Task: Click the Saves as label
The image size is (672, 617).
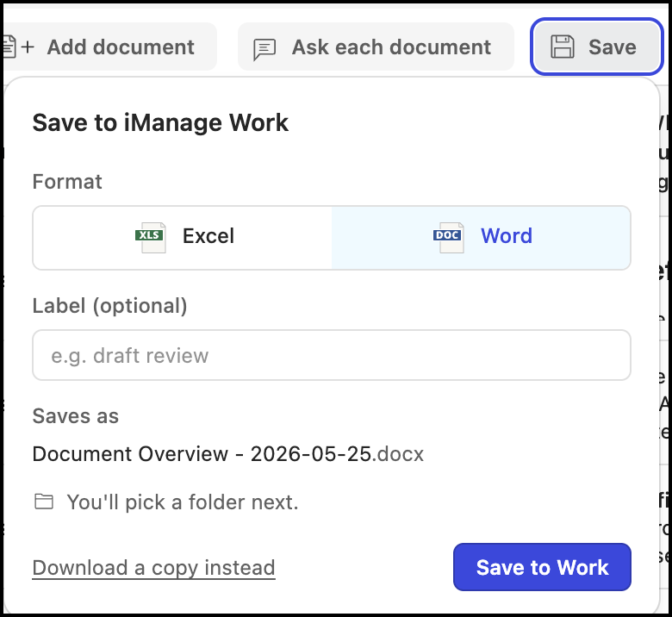Action: tap(76, 416)
